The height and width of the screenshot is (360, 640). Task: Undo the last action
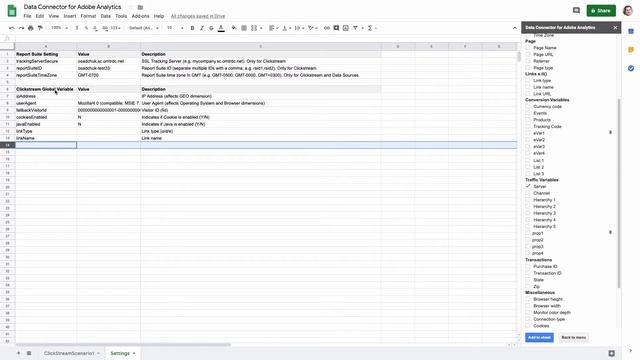coord(12,28)
